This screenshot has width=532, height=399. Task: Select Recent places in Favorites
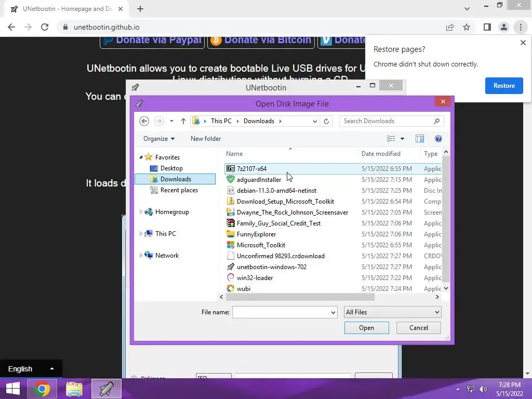tap(179, 190)
